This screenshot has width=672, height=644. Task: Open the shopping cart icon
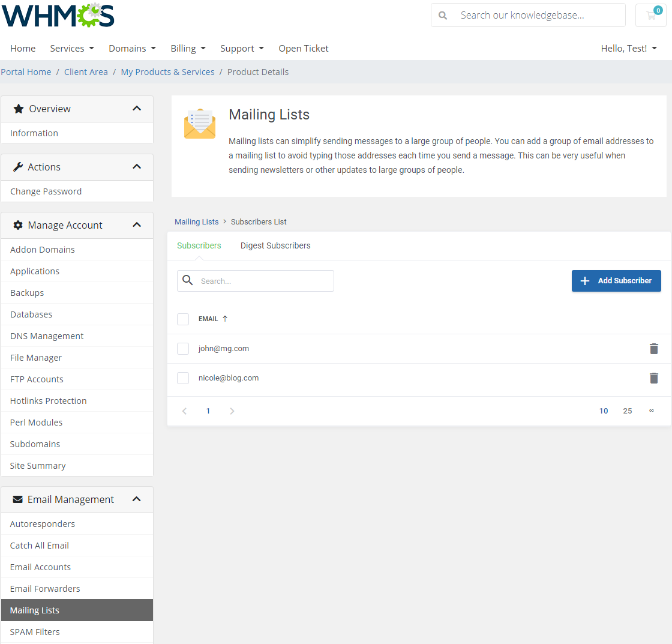point(651,16)
